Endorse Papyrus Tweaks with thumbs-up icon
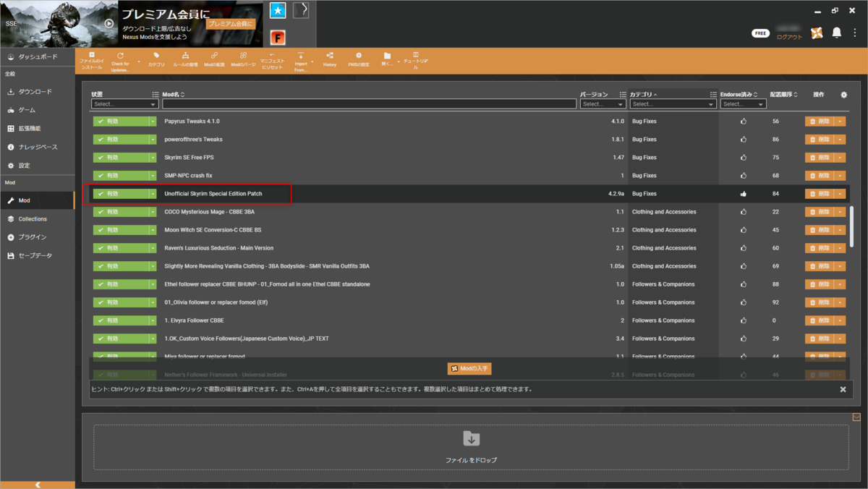The width and height of the screenshot is (868, 489). [743, 122]
